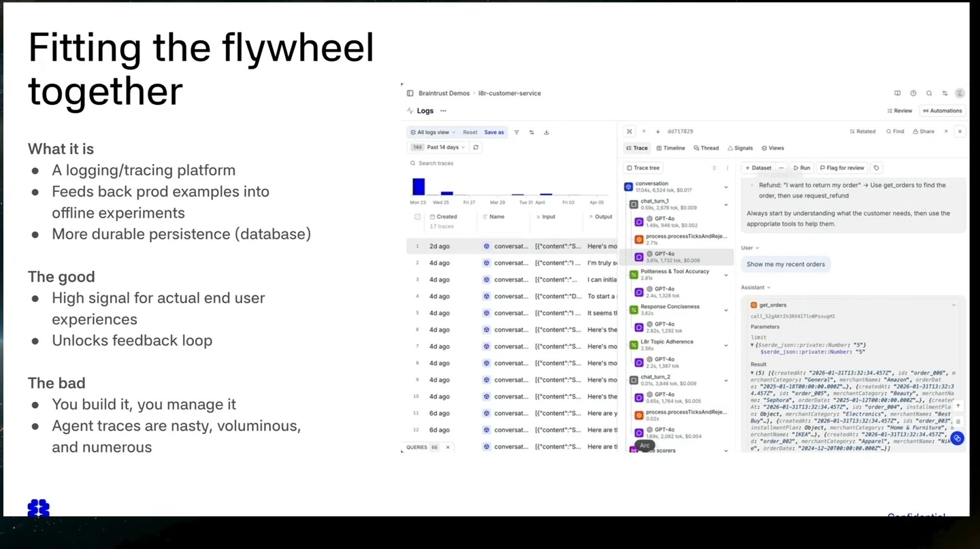Image resolution: width=980 pixels, height=549 pixels.
Task: Click the Review button
Action: pos(900,110)
